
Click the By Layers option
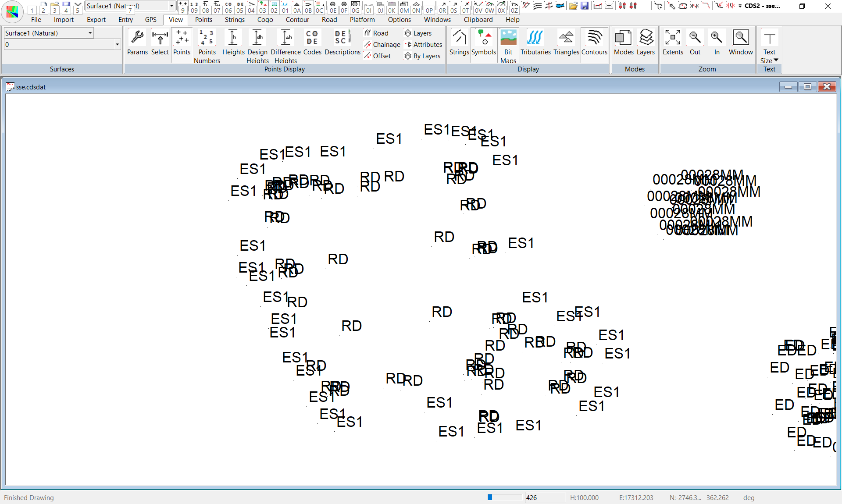coord(423,56)
